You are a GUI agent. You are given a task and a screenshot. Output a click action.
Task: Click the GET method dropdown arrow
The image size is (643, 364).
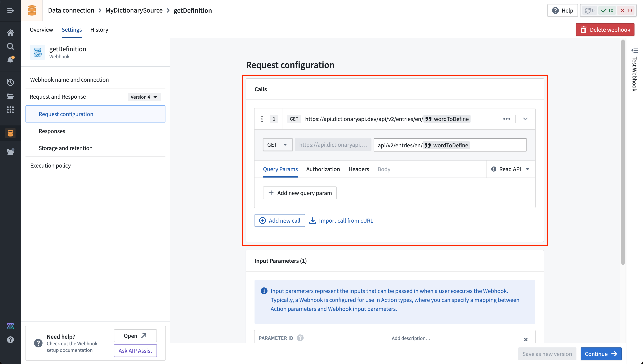[285, 145]
